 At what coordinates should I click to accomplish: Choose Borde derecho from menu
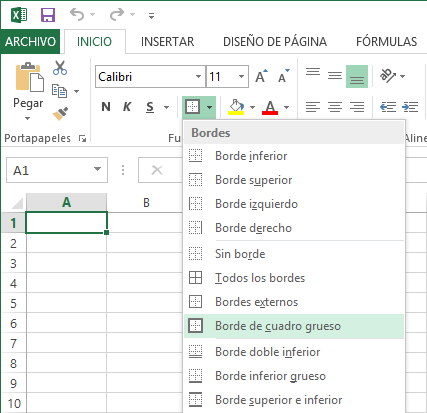point(294,228)
